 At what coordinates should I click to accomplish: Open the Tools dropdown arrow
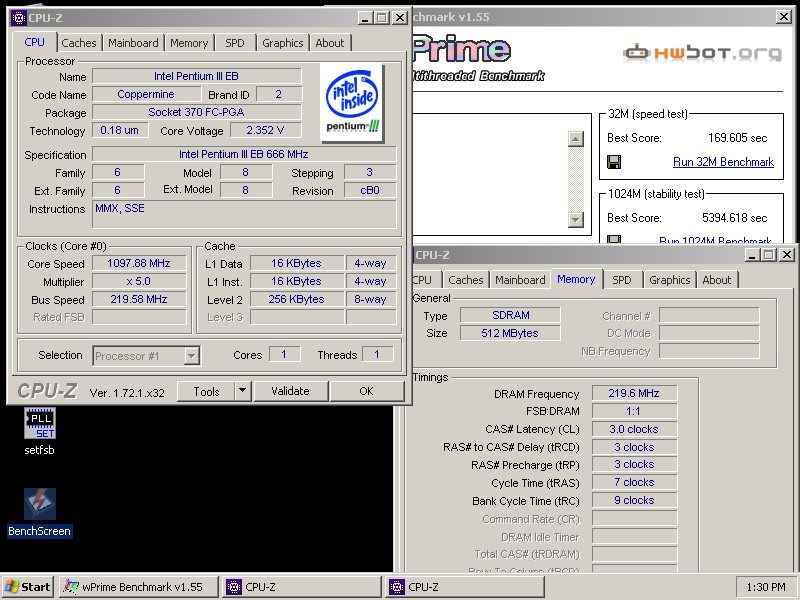coord(243,391)
